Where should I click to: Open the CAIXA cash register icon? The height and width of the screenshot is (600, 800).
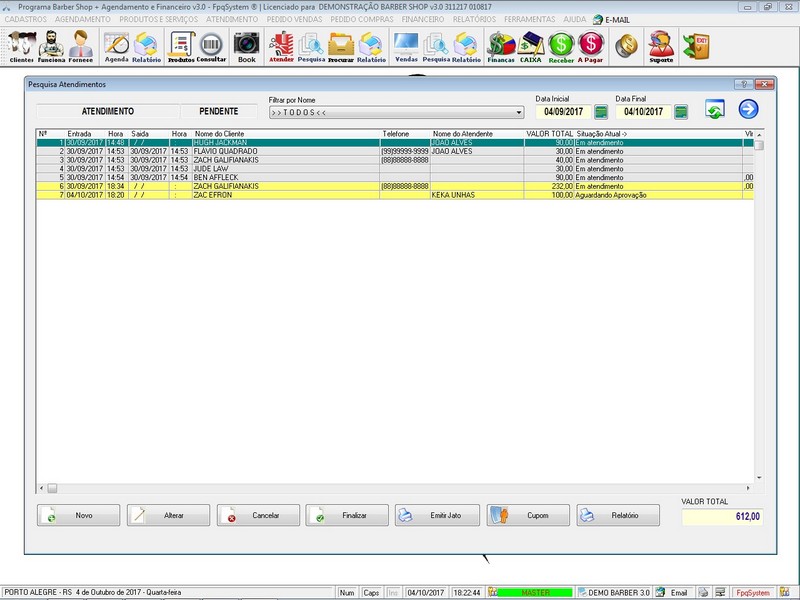coord(531,46)
